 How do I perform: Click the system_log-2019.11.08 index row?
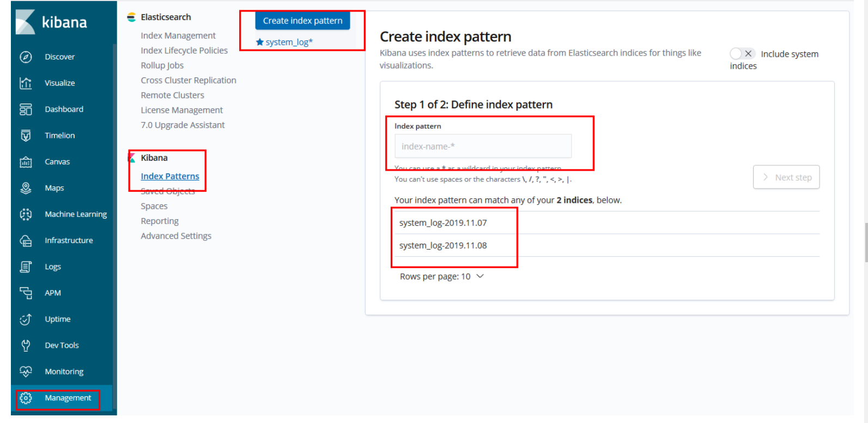click(607, 245)
